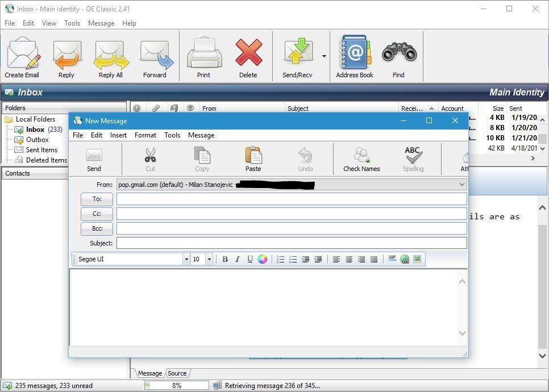549x392 pixels.
Task: Click the red Delete icon
Action: click(248, 53)
